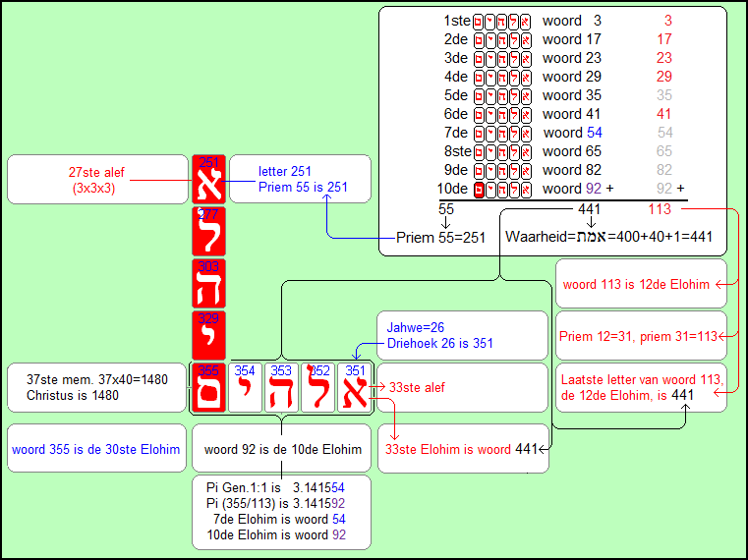Image resolution: width=748 pixels, height=560 pixels.
Task: Click the white lamed tile numbered 352
Action: tap(318, 387)
